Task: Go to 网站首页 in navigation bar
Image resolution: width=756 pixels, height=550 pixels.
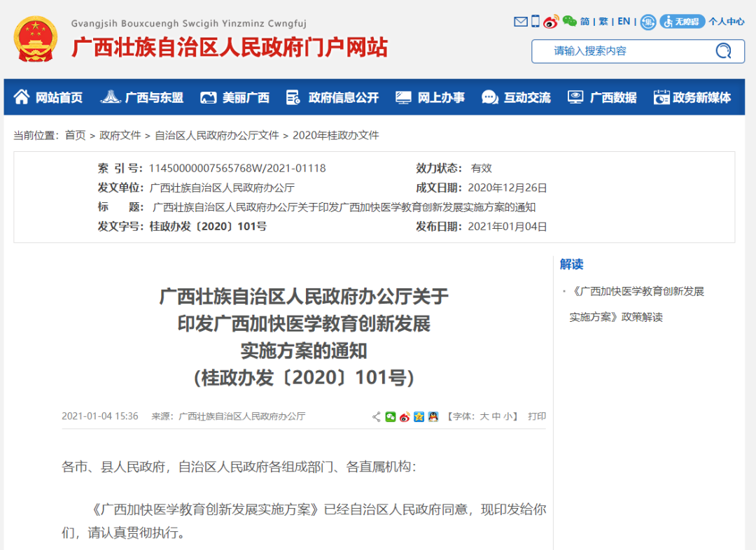Action: 48,97
